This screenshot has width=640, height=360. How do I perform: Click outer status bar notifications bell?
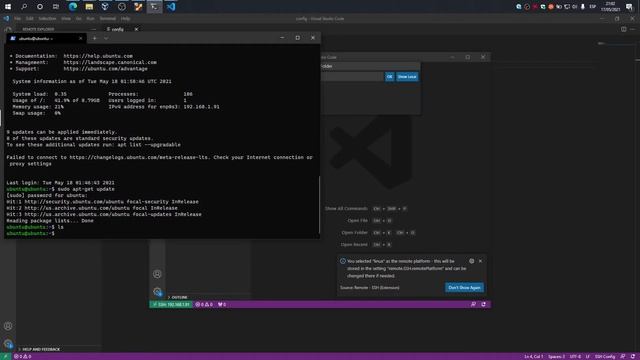(x=633, y=357)
